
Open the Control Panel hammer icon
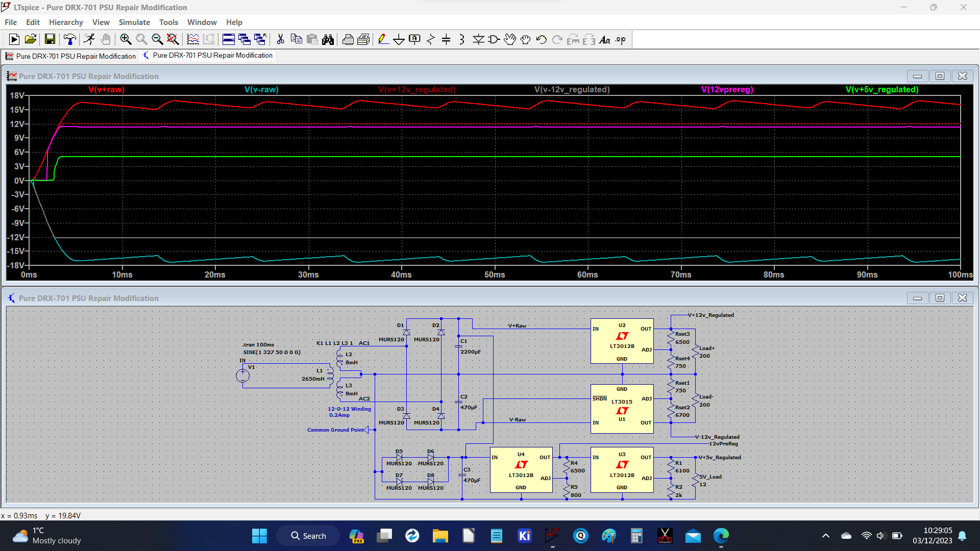[x=70, y=39]
